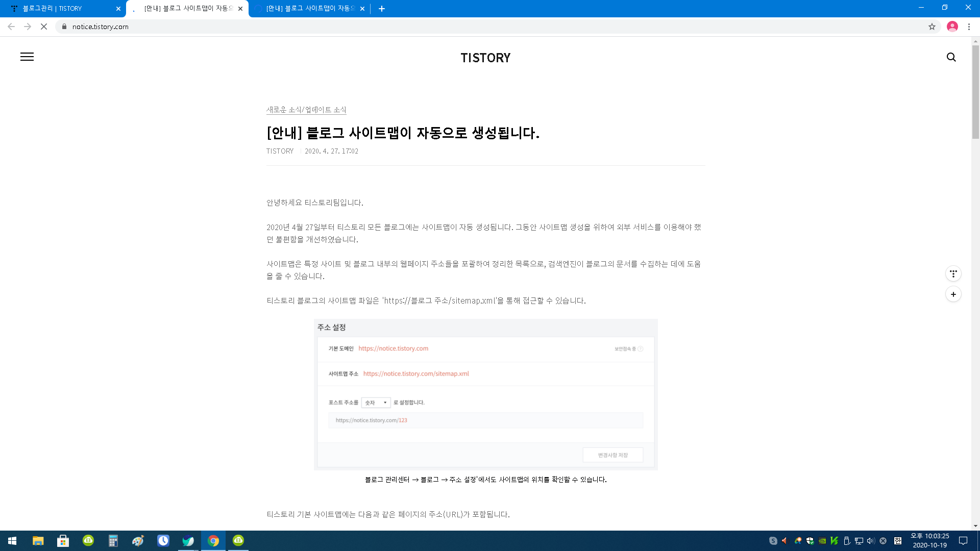Close the third browser tab
This screenshot has width=980, height=551.
(362, 9)
